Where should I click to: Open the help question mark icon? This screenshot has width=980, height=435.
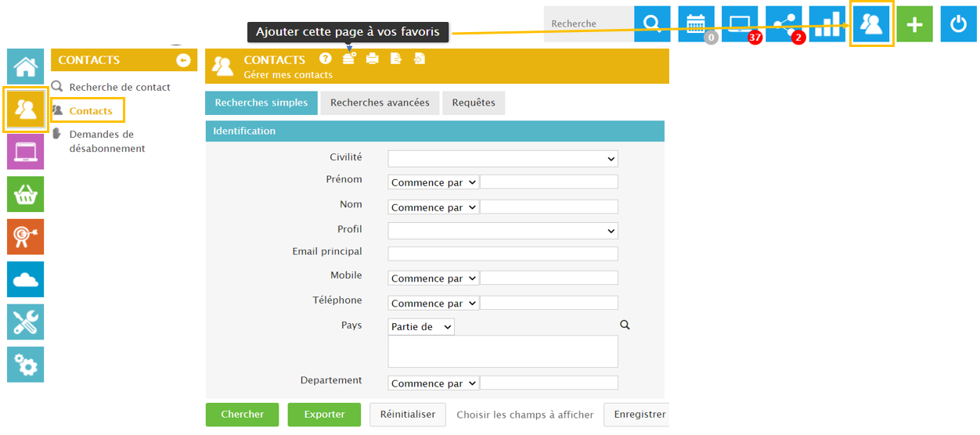pyautogui.click(x=326, y=59)
